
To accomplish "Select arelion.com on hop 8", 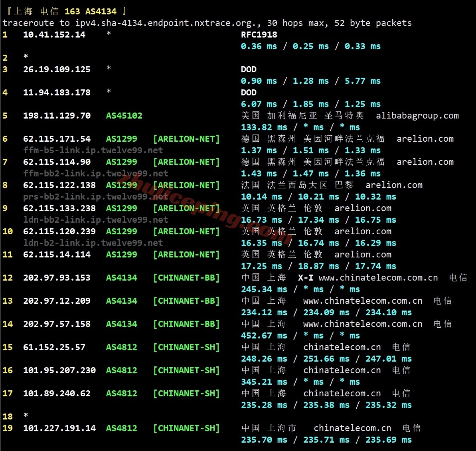I will (x=394, y=185).
